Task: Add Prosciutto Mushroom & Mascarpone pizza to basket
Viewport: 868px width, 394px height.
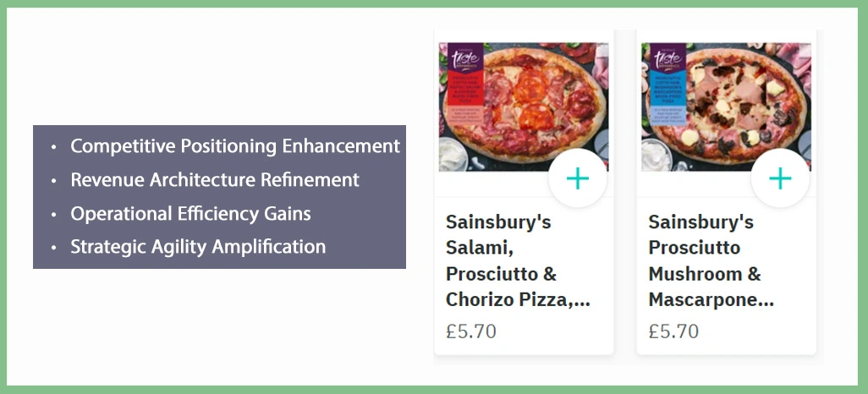Action: 779,178
